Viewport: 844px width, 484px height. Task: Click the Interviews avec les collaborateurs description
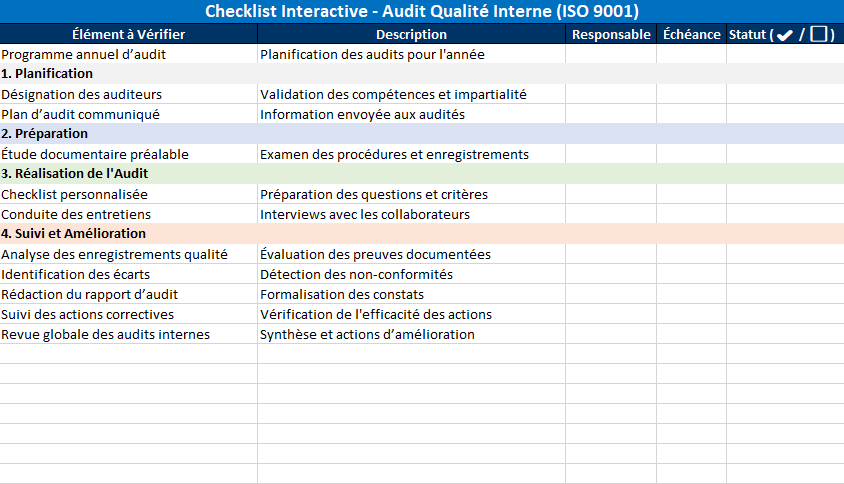(365, 214)
